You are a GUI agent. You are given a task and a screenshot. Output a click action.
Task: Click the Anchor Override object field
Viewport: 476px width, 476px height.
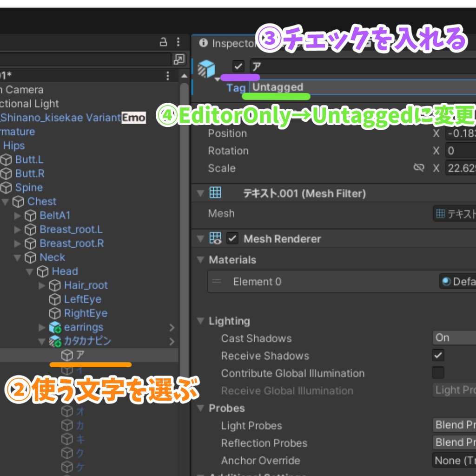pyautogui.click(x=454, y=460)
